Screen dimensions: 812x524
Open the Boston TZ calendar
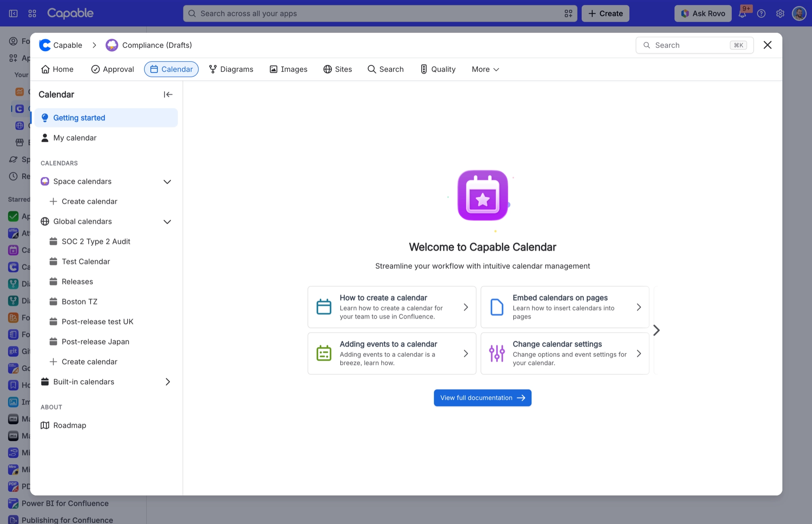106,302
